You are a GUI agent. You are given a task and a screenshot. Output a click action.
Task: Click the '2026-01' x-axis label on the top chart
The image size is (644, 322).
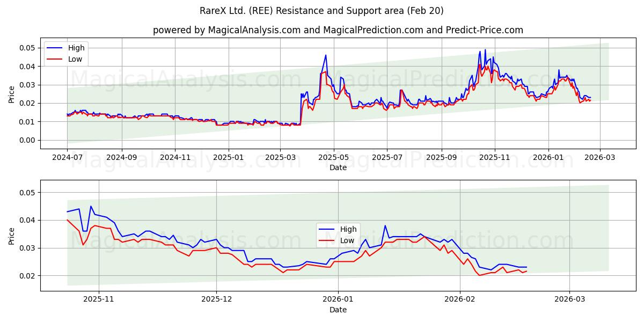tap(548, 158)
